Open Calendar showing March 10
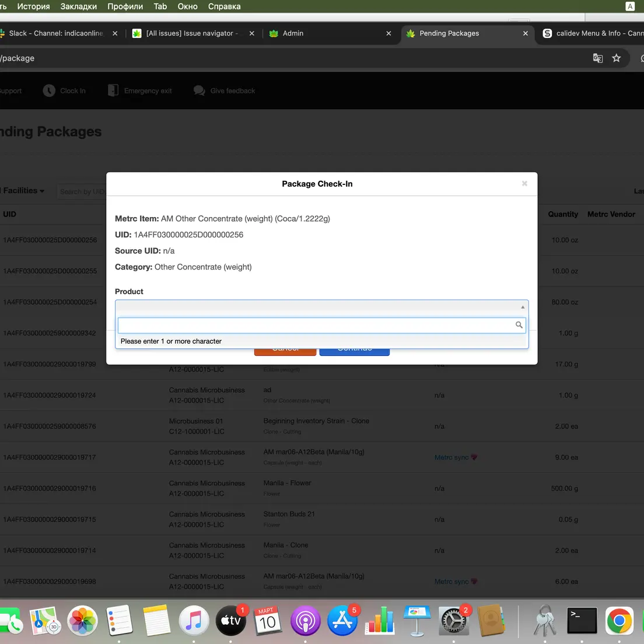The width and height of the screenshot is (644, 644). (x=268, y=621)
